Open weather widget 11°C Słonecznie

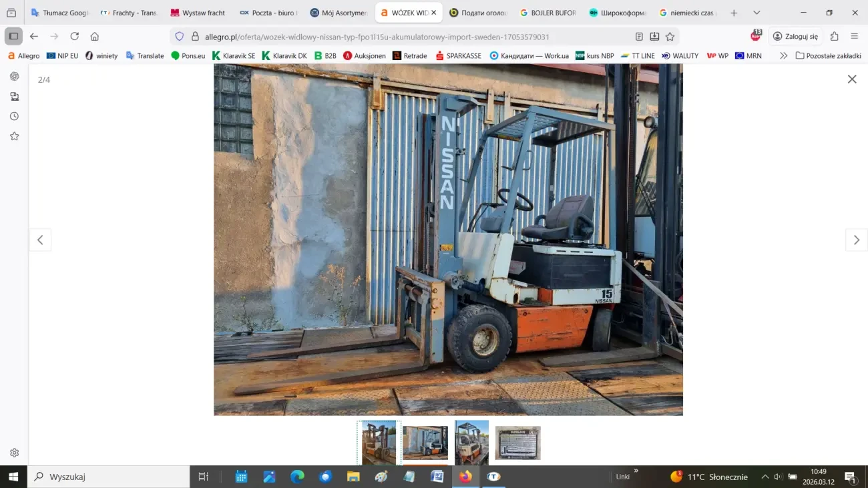coord(709,477)
